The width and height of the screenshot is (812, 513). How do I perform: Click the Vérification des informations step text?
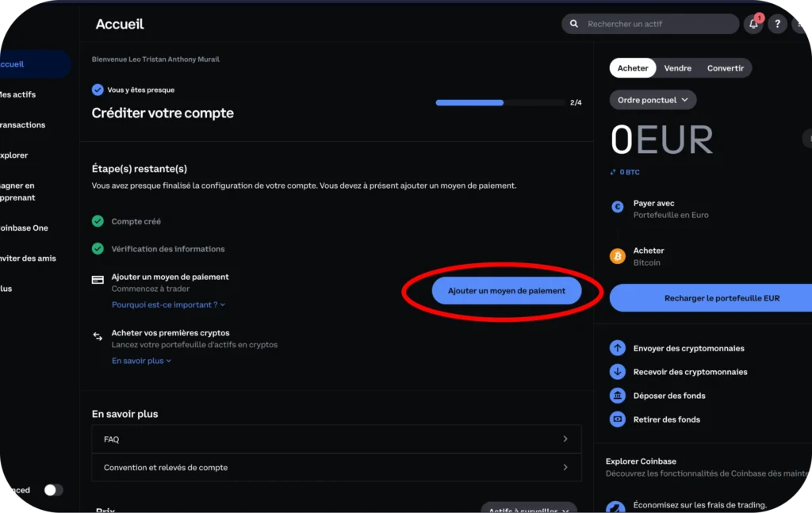[168, 248]
